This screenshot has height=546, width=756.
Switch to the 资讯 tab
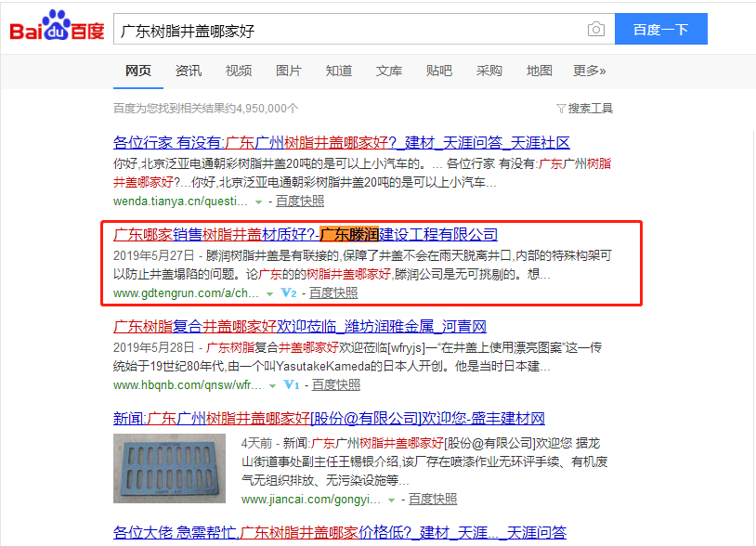[189, 71]
